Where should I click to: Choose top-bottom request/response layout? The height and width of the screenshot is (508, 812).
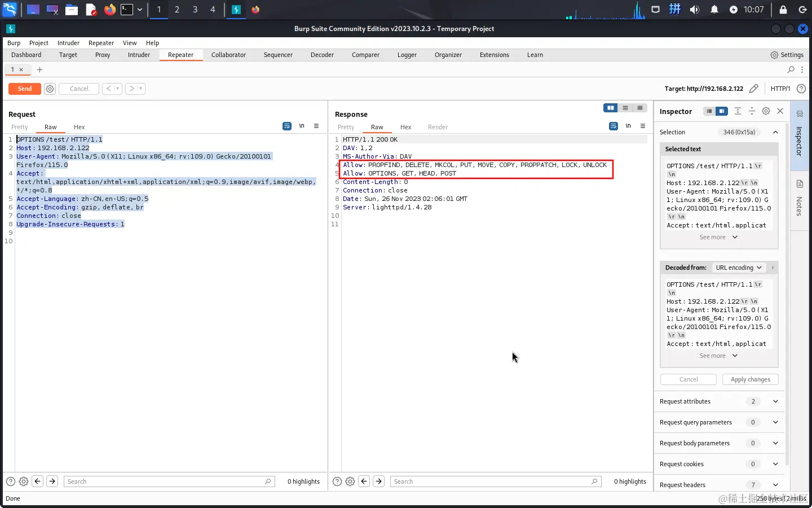[625, 108]
